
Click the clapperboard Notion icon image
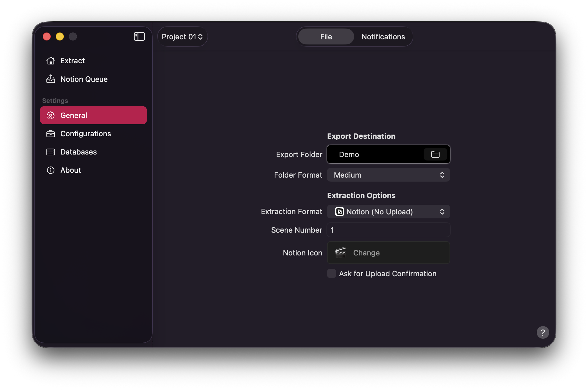[340, 253]
